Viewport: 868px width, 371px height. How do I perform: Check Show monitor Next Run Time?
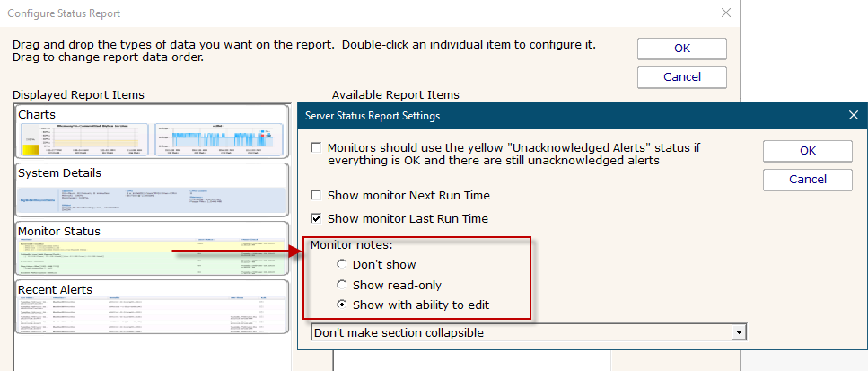316,195
